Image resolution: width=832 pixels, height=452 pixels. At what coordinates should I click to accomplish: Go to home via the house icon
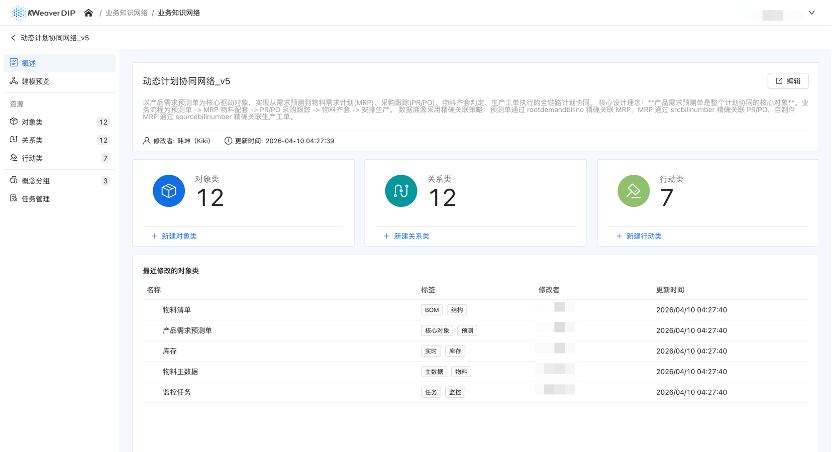(x=89, y=13)
